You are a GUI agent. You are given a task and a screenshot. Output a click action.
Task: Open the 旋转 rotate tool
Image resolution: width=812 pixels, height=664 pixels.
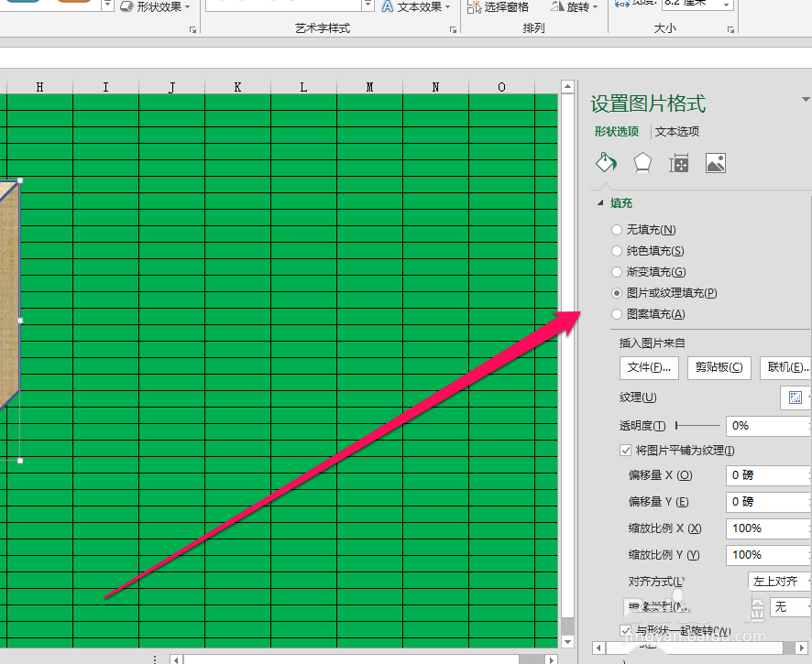(571, 6)
